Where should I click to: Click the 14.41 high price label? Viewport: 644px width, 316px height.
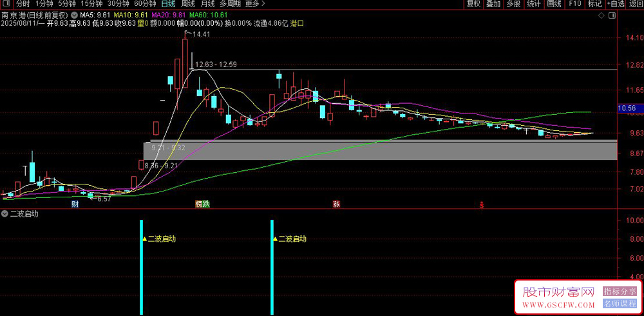(x=201, y=35)
